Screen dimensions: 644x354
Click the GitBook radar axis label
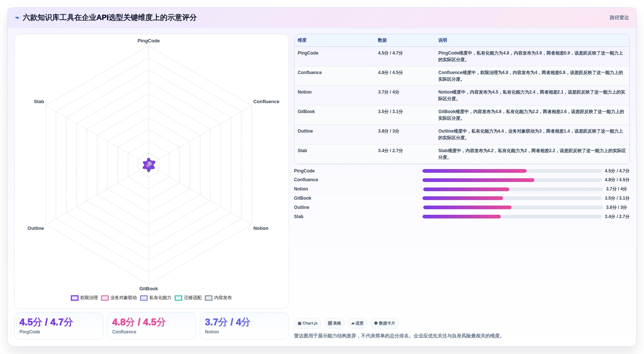(x=149, y=289)
